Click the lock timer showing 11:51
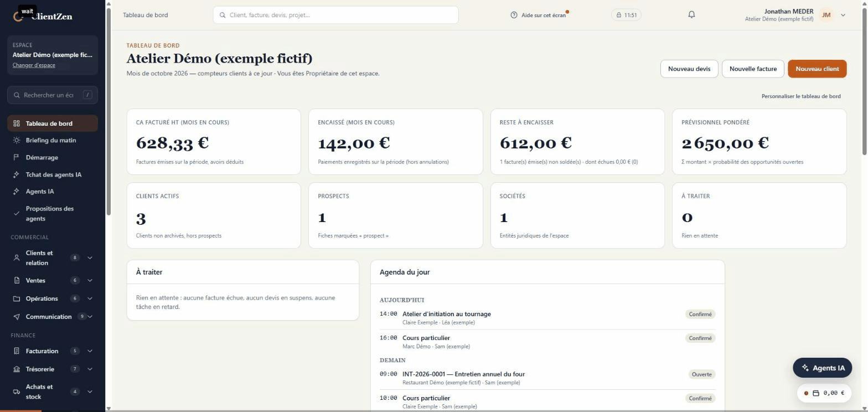This screenshot has height=412, width=868. point(627,15)
